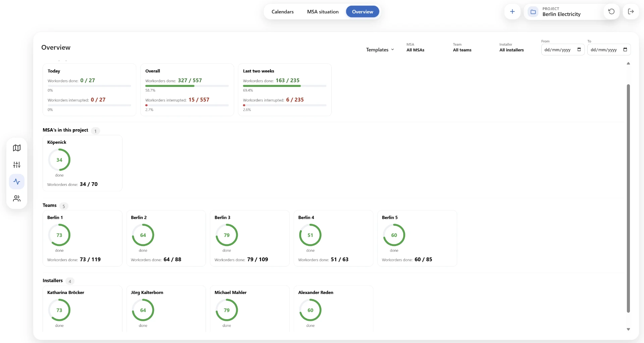Expand the Templates dropdown
The width and height of the screenshot is (644, 343).
point(380,50)
